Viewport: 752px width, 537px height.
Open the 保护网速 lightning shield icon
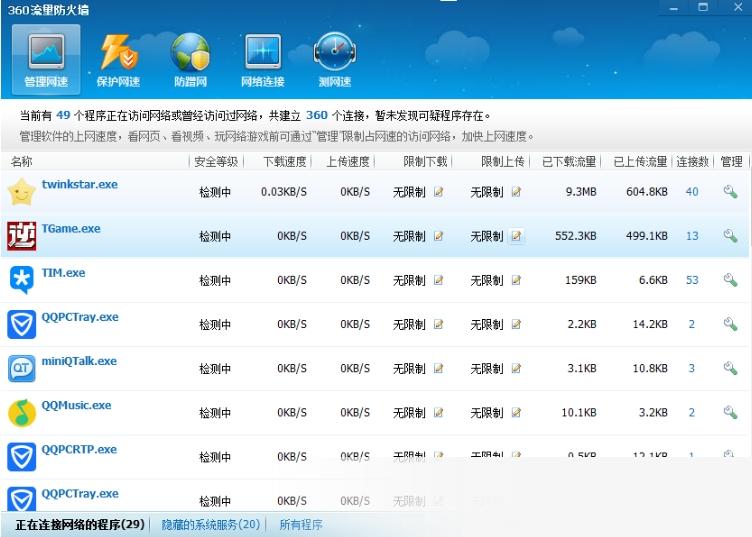point(118,52)
